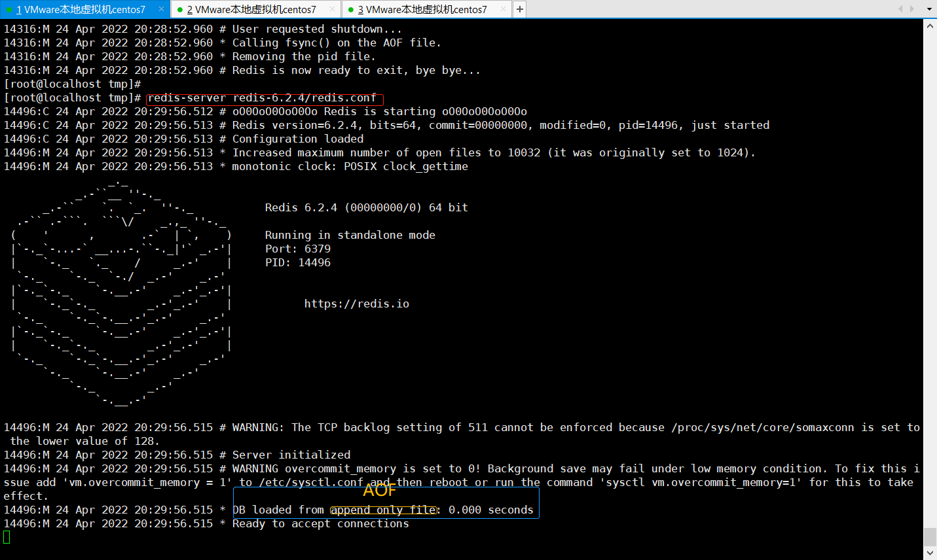Open the tab list dropdown arrow
The image size is (937, 560).
929,9
